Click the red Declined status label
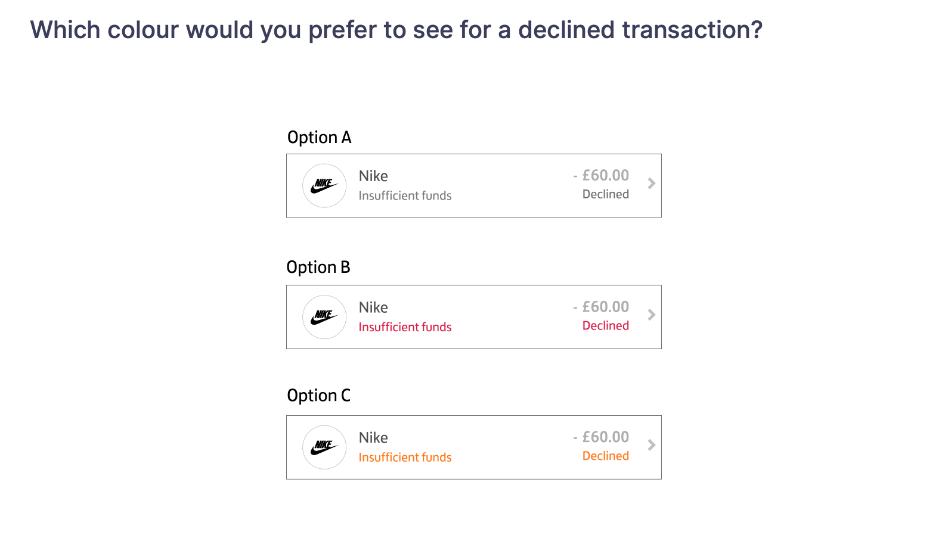The width and height of the screenshot is (948, 560). coord(605,325)
